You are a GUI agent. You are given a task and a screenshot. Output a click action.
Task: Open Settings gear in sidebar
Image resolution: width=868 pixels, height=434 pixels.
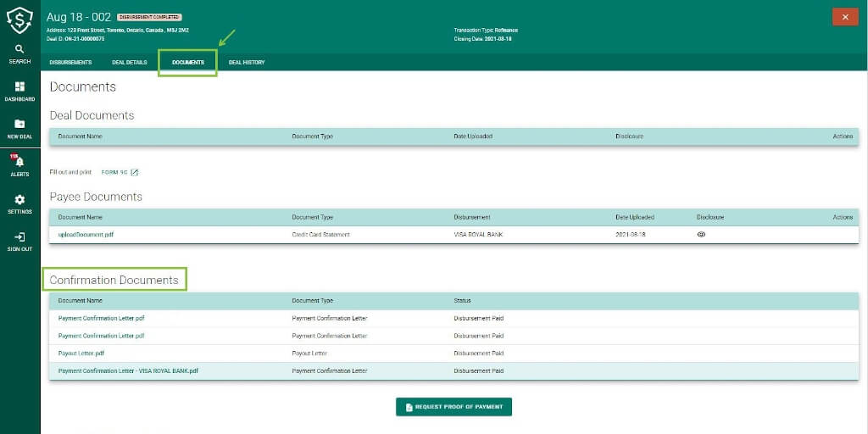coord(19,199)
